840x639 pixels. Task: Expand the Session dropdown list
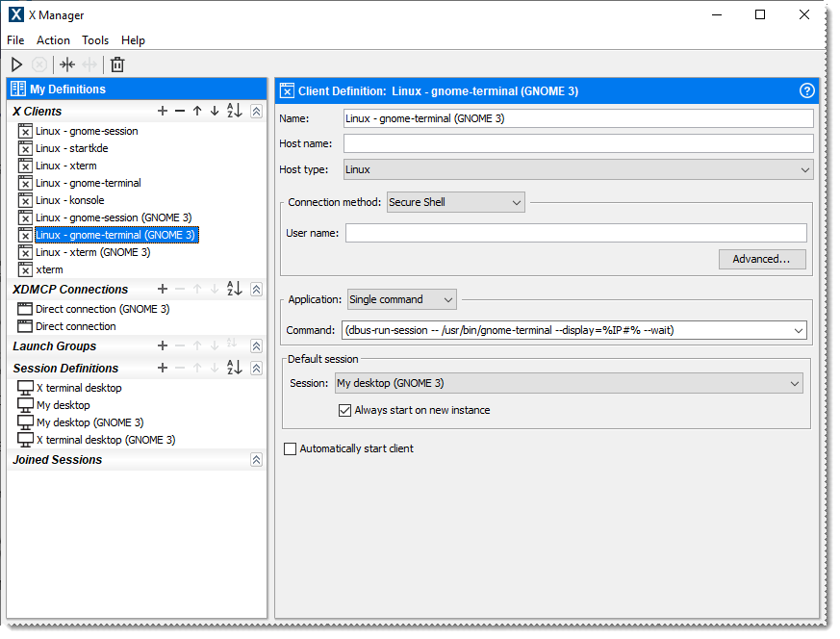[x=568, y=383]
